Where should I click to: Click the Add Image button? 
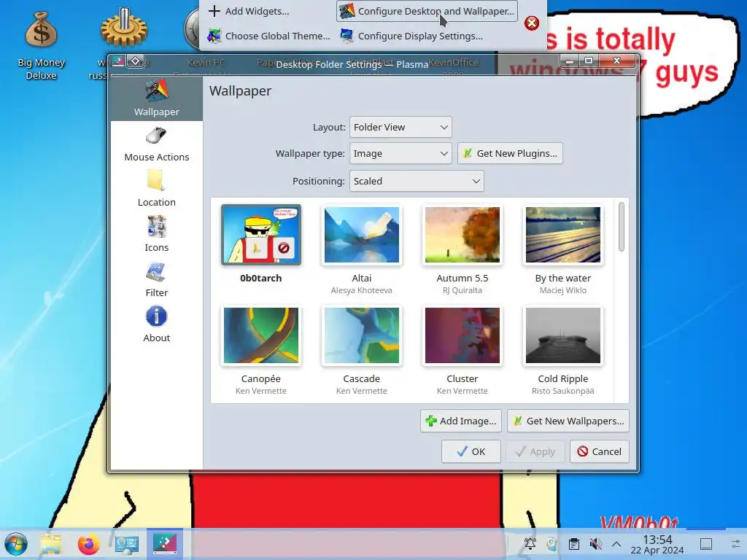pyautogui.click(x=461, y=421)
